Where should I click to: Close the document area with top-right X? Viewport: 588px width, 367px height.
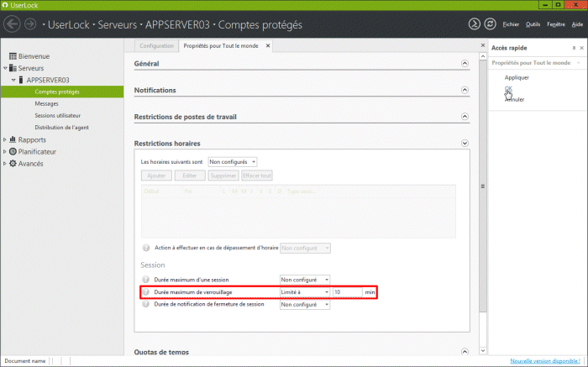483,45
